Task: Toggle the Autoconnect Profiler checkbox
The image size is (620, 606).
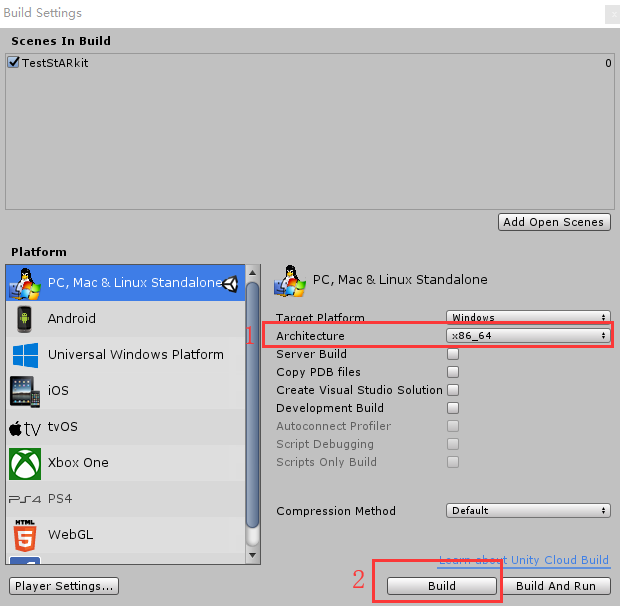Action: point(453,426)
